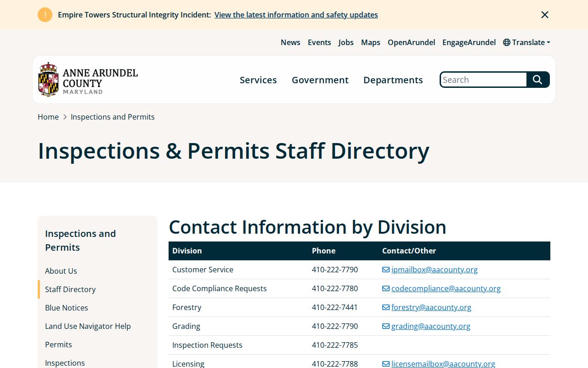
Task: Click envelope icon beside ipmailbox email
Action: (386, 270)
